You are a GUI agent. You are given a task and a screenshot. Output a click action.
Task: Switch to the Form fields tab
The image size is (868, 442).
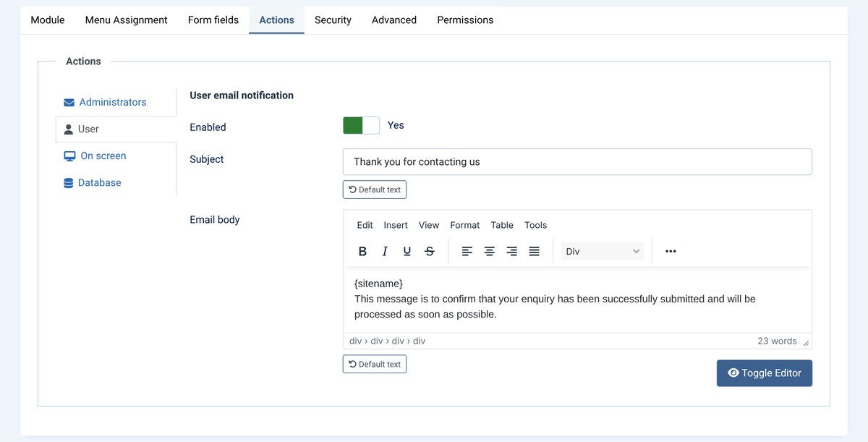pyautogui.click(x=213, y=20)
